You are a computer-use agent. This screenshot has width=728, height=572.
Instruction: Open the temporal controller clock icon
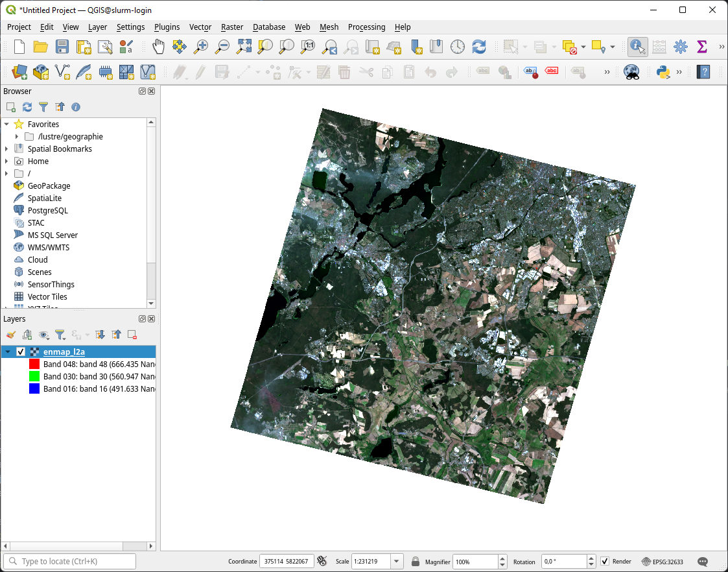[x=457, y=47]
